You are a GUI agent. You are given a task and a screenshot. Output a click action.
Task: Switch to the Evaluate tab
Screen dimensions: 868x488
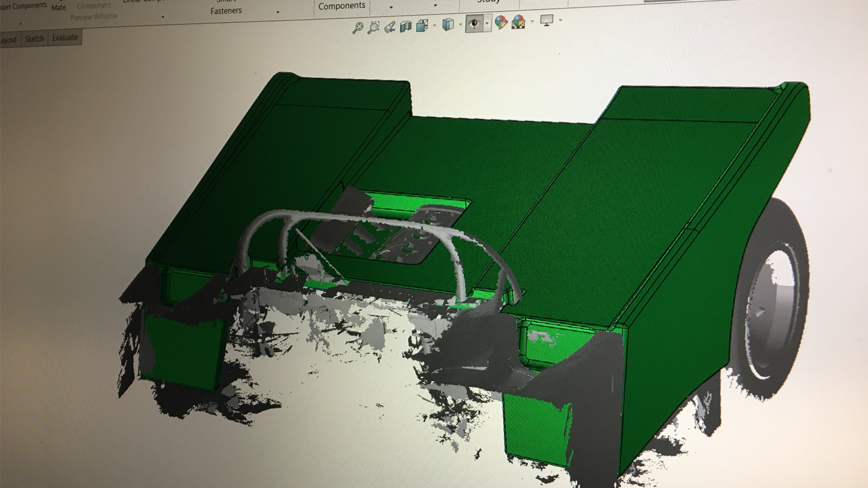pyautogui.click(x=65, y=38)
